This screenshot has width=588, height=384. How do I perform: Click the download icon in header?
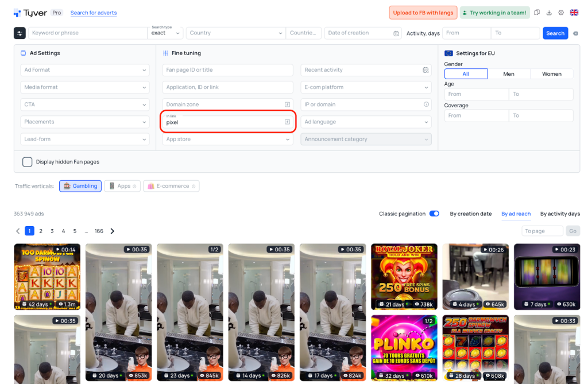coord(549,13)
